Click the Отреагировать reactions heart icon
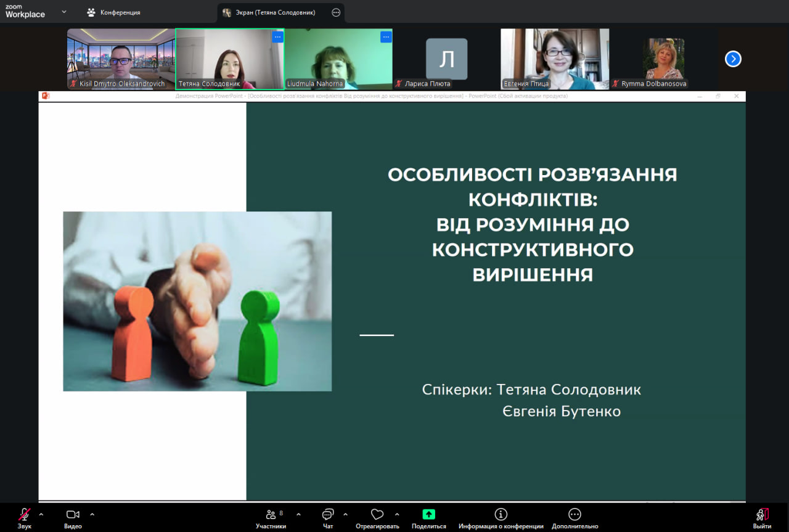Viewport: 789px width, 532px height. pyautogui.click(x=377, y=515)
